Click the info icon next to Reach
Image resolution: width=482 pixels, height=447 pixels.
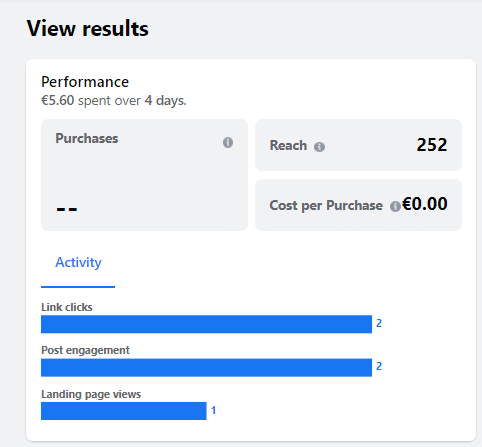[319, 147]
